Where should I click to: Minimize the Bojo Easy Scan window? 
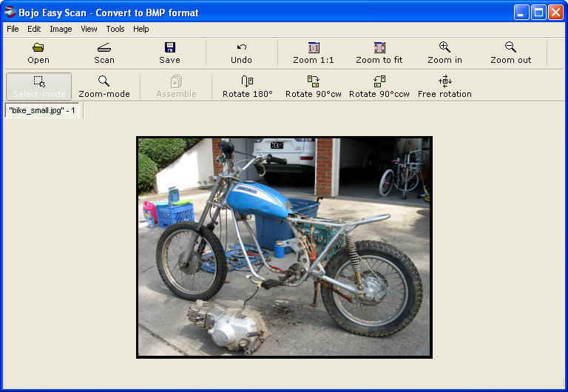521,13
